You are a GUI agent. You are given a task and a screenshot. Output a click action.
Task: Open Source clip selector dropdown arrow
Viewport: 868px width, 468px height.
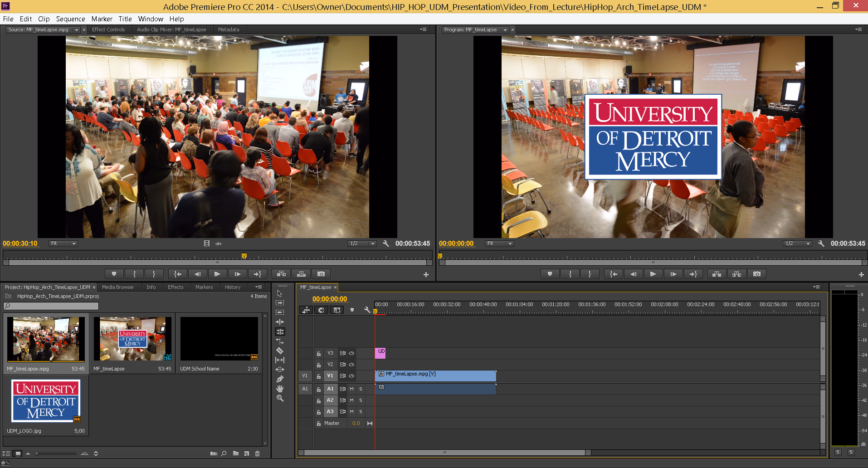(76, 30)
